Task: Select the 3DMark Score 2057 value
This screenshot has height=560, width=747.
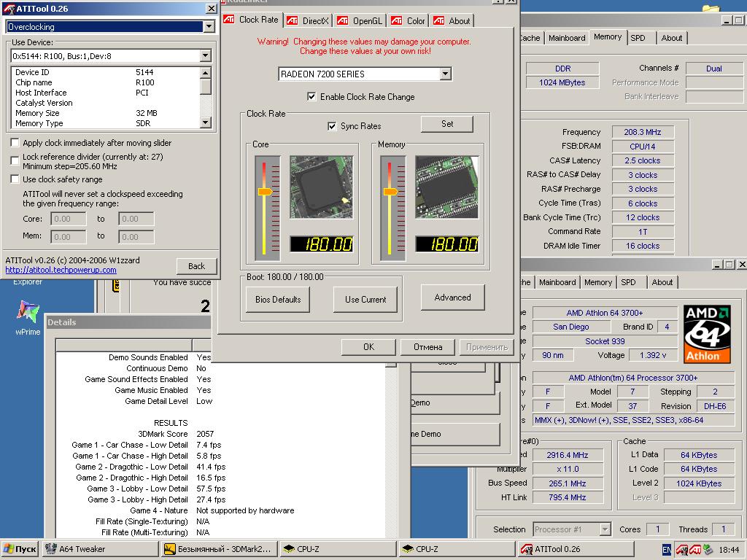Action: (205, 434)
